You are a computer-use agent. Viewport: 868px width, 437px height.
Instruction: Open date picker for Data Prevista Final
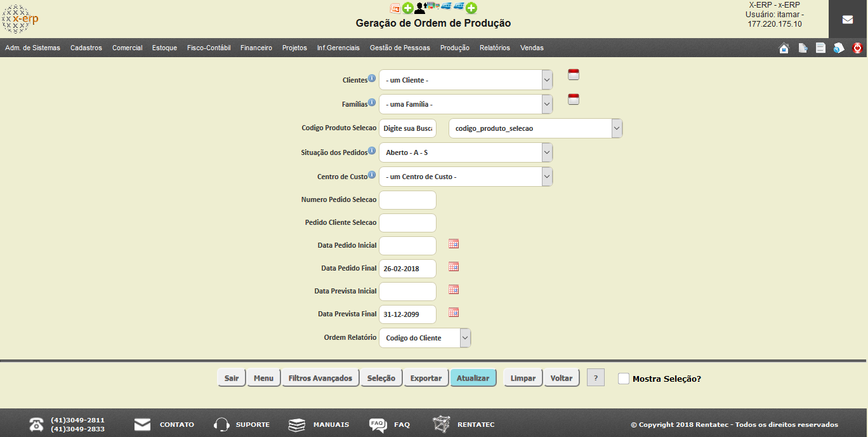coord(454,313)
